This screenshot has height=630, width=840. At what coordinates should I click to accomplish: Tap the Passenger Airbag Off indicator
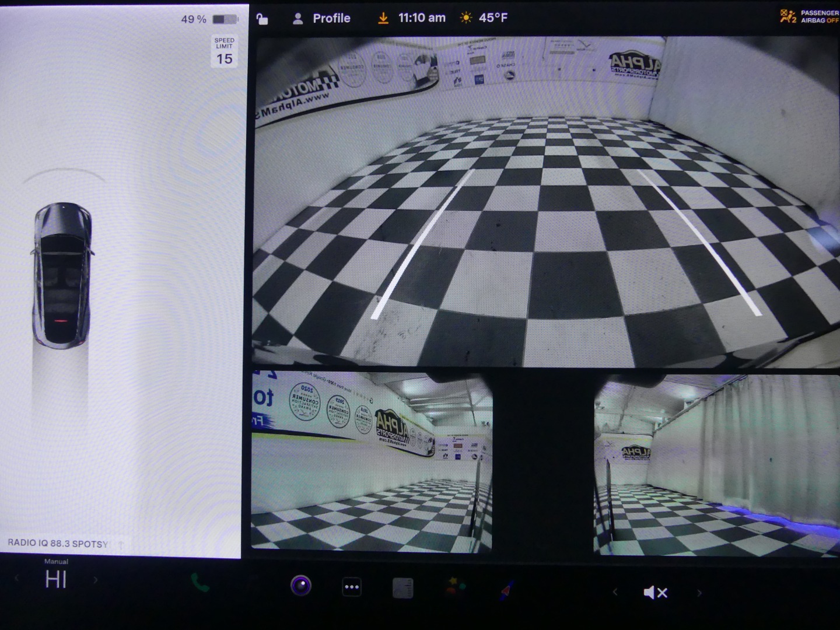[809, 16]
